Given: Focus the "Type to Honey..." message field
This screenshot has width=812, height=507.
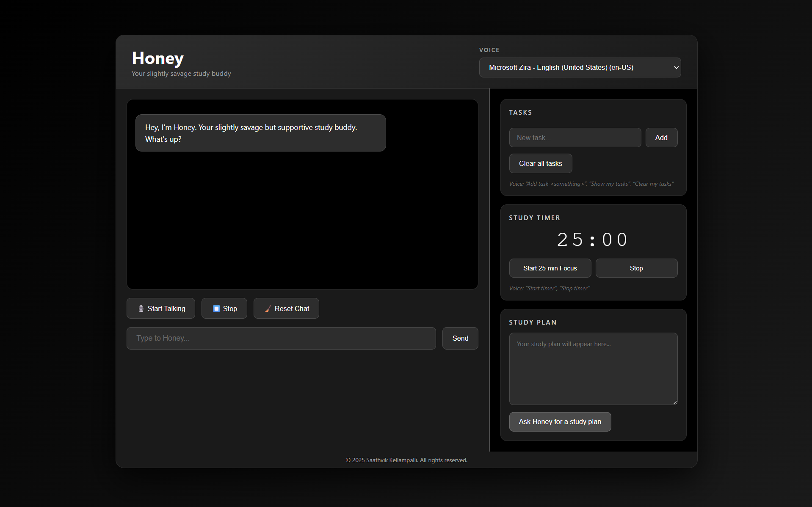Looking at the screenshot, I should pyautogui.click(x=281, y=338).
